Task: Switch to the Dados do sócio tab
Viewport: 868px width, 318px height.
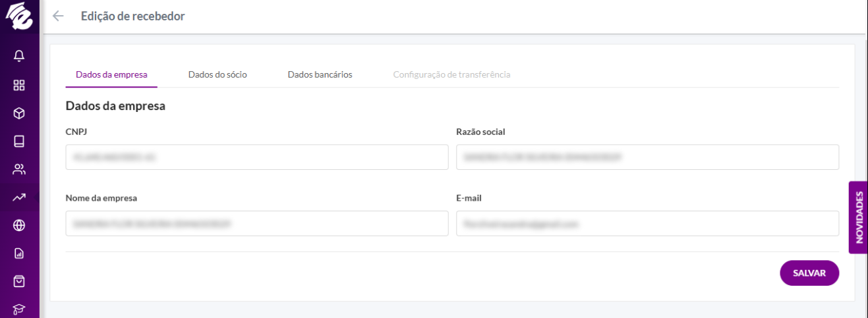Action: [x=217, y=74]
